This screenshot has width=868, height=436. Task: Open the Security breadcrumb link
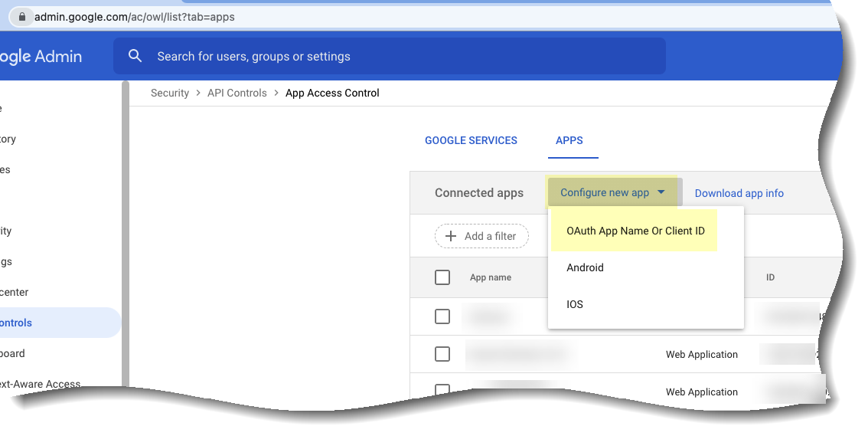[170, 93]
